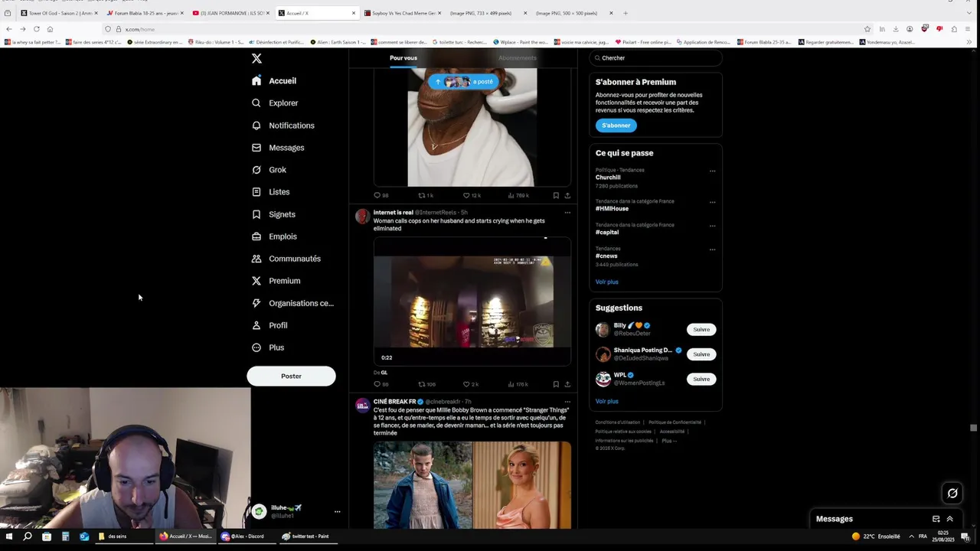The image size is (980, 551).
Task: Switch to the JEAN FORMANOVE YouTube tab
Action: (231, 13)
